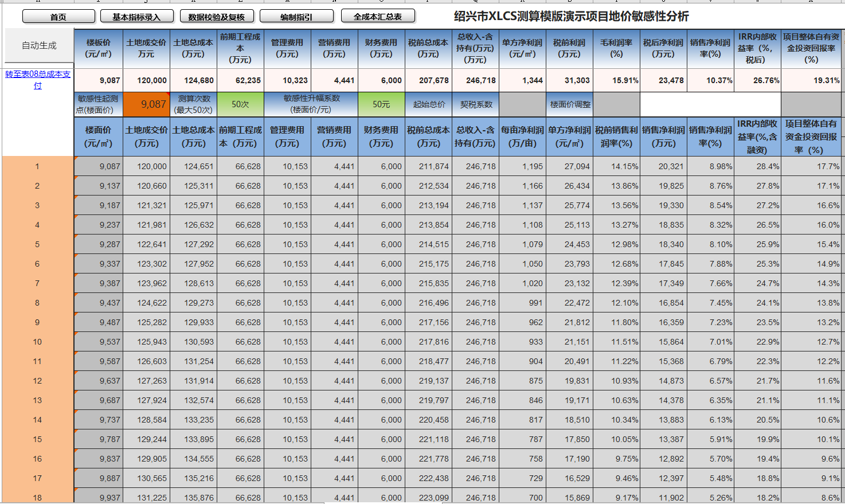Click the 毛利润率 (%) header cell
This screenshot has width=845, height=504.
tap(616, 48)
